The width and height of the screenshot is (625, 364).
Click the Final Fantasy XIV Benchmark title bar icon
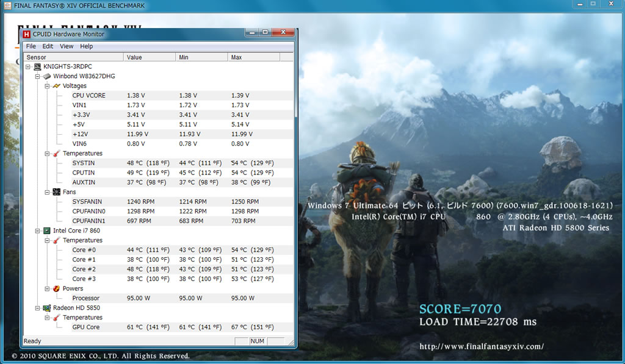(7, 5)
